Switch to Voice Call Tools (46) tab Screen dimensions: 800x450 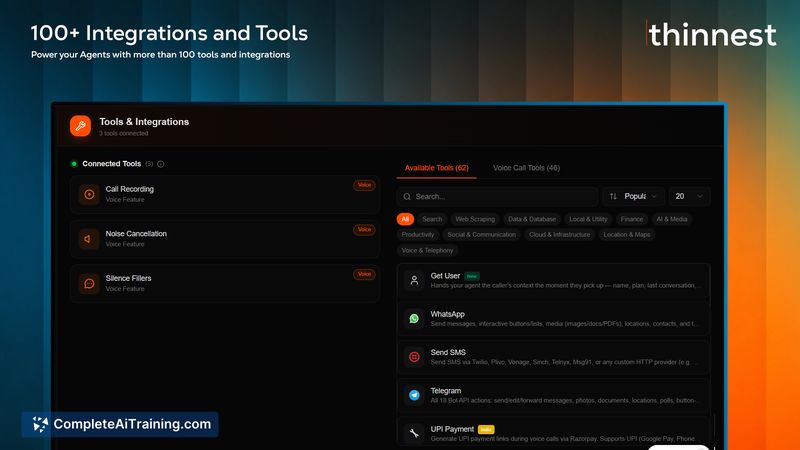point(527,168)
